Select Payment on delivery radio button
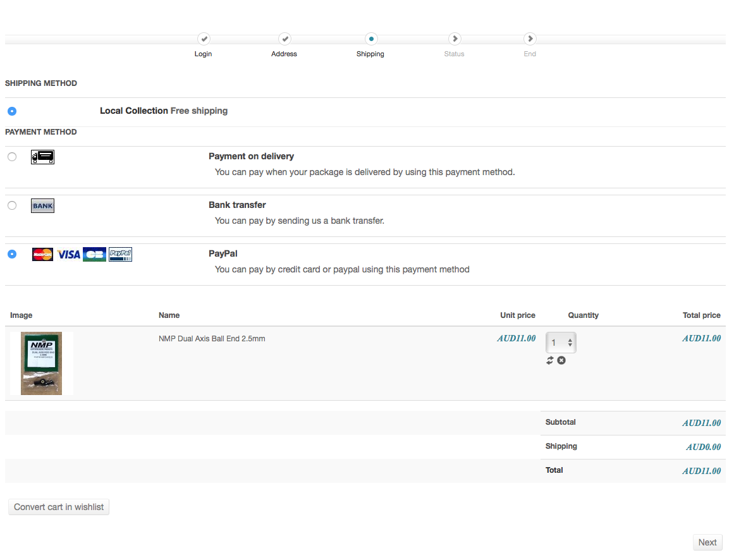 point(12,157)
